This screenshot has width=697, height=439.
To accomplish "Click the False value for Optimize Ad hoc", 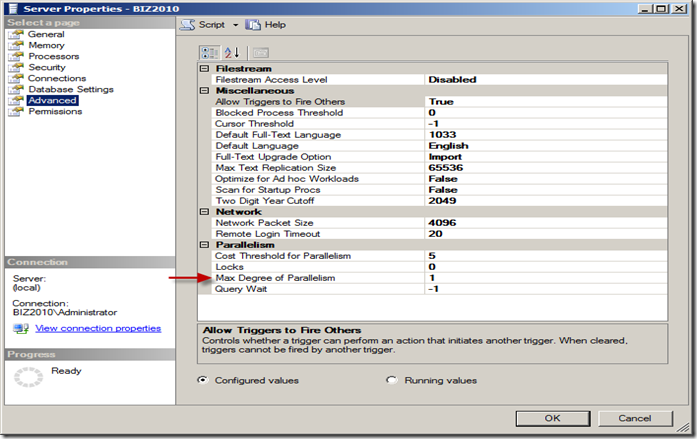I will click(546, 179).
